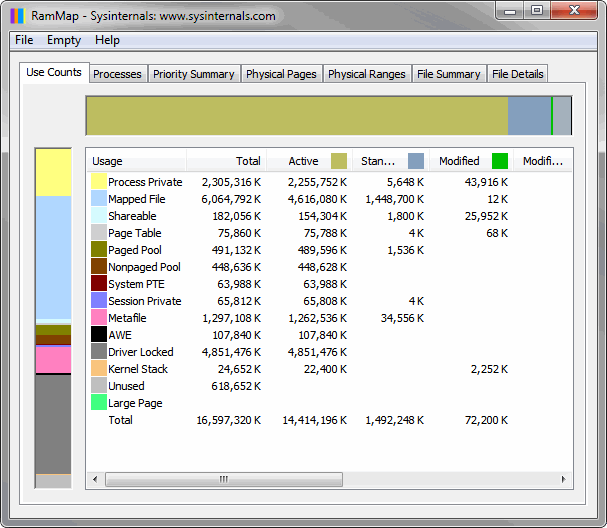Click the horizontal scrollbar left arrow
This screenshot has height=528, width=607.
95,479
